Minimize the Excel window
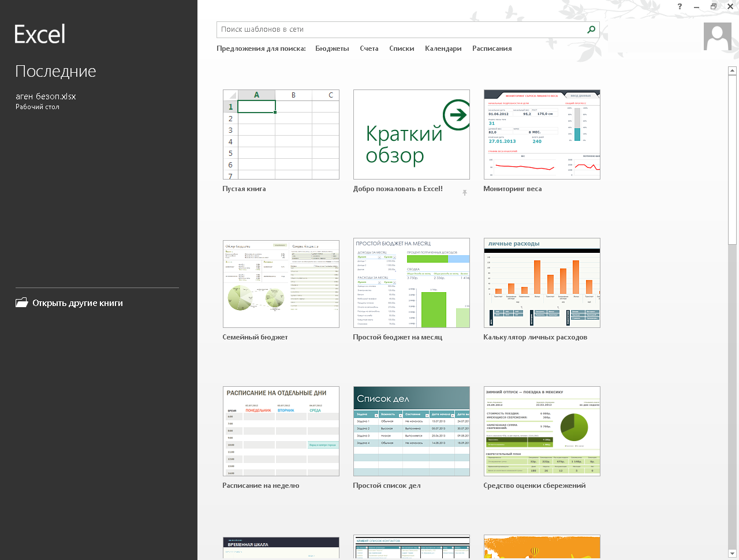739x560 pixels. pos(697,6)
